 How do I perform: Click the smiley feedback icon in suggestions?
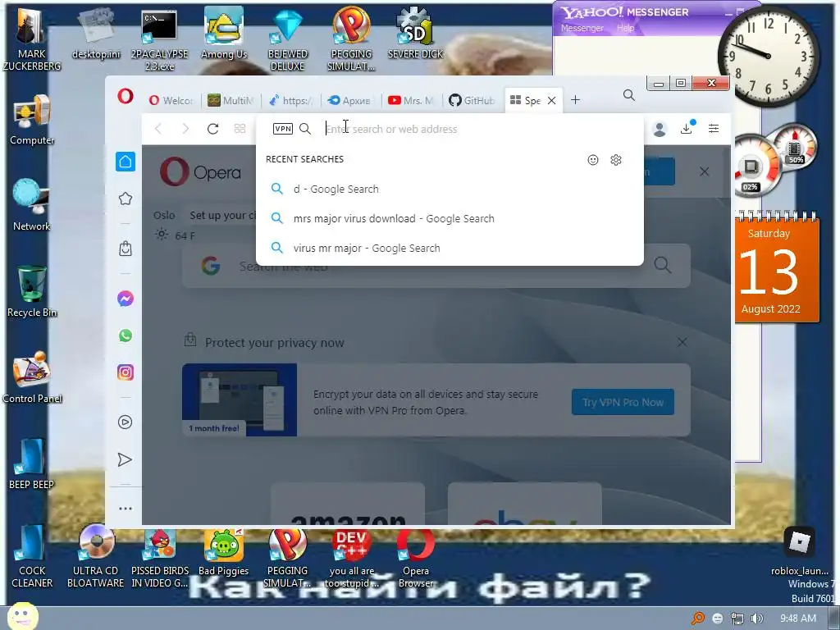[x=593, y=160]
